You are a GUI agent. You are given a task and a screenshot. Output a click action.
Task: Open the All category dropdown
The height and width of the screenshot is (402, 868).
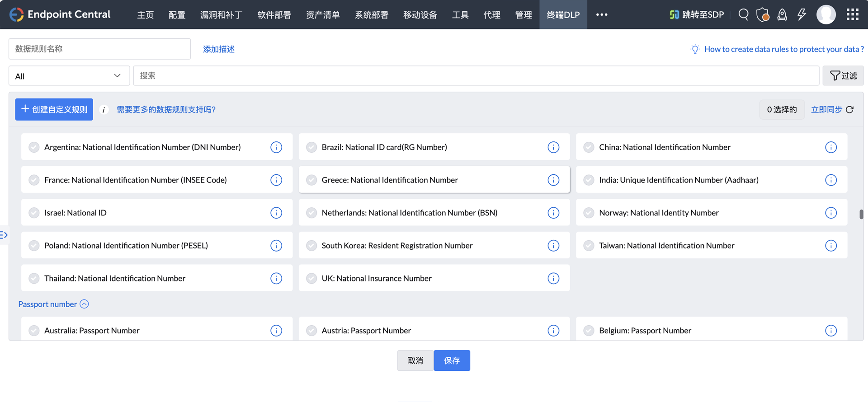pyautogui.click(x=69, y=76)
